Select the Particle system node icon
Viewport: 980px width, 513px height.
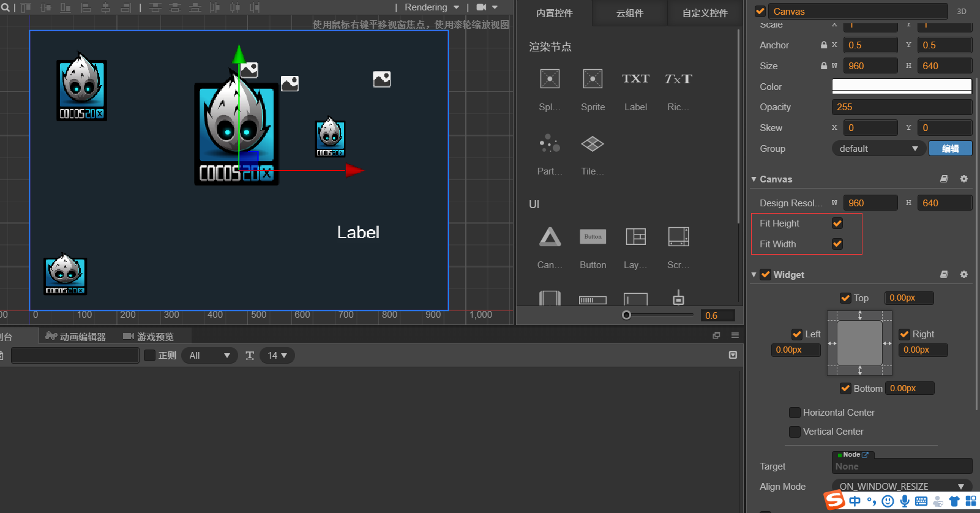point(550,143)
